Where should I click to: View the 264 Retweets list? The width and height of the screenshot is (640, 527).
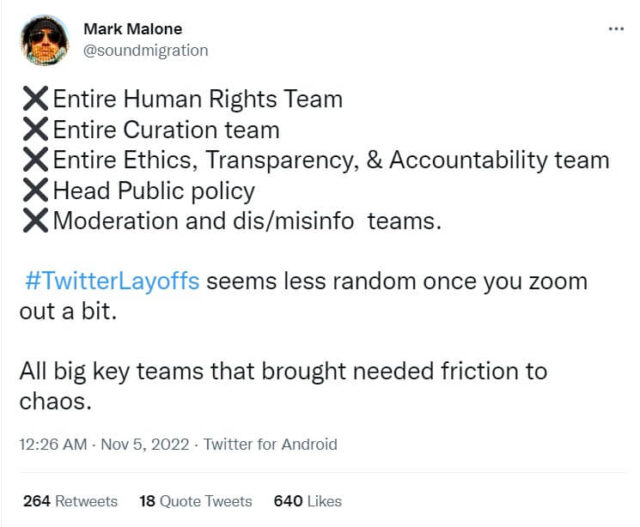click(70, 501)
